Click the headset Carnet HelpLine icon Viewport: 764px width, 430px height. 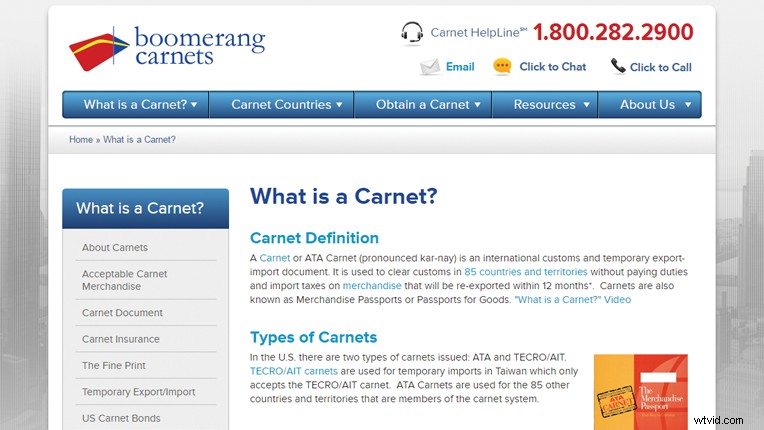coord(412,34)
